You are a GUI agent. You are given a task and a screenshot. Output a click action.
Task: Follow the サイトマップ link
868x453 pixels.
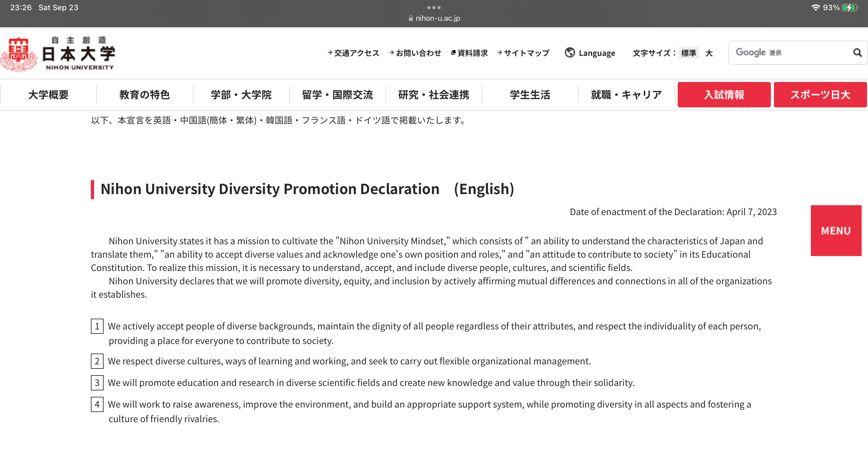click(x=523, y=53)
